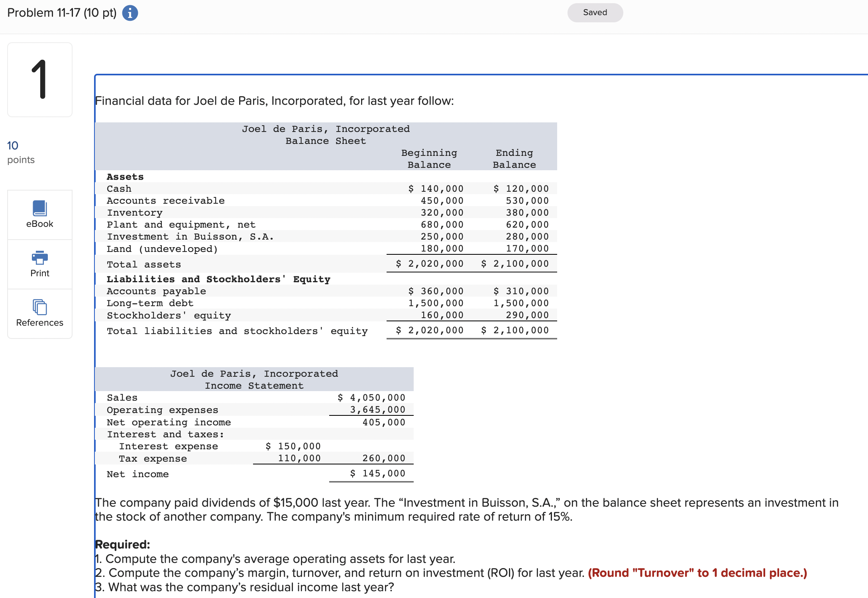Click the blue book glyph above eBook label

click(39, 208)
